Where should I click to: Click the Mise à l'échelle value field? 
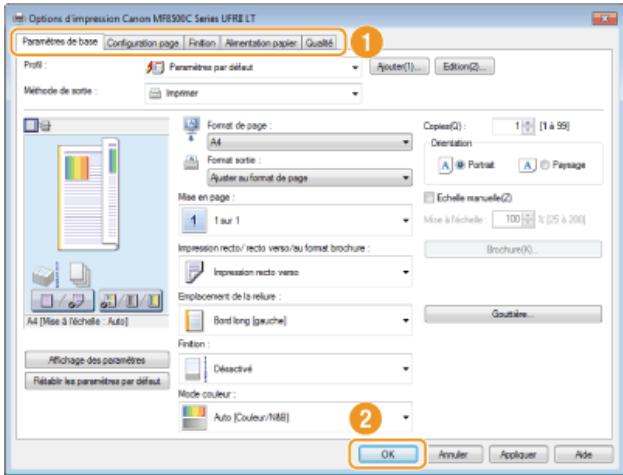click(x=507, y=219)
